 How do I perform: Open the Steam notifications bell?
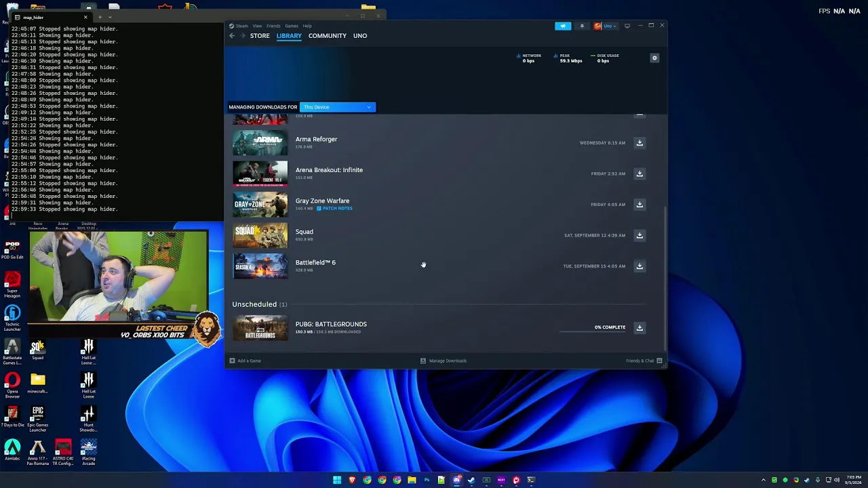(x=582, y=26)
